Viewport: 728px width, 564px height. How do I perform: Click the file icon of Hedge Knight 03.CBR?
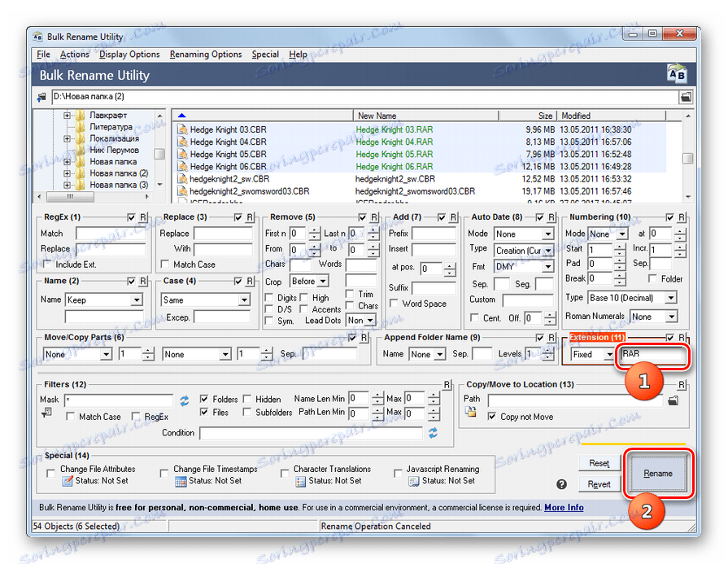(x=182, y=129)
